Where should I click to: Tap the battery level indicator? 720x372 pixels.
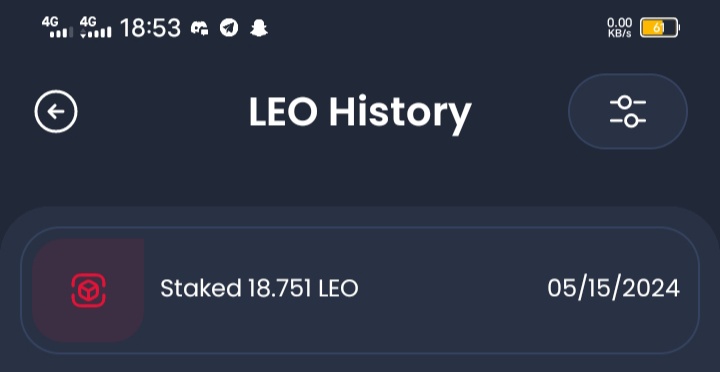660,28
